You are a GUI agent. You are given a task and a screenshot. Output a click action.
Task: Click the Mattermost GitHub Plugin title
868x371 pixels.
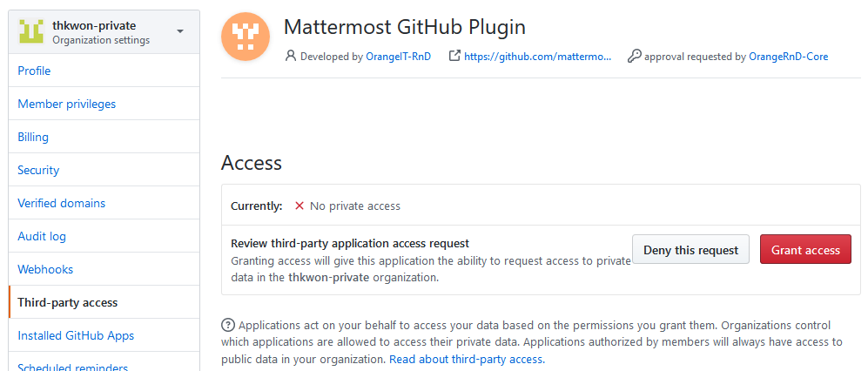coord(405,27)
